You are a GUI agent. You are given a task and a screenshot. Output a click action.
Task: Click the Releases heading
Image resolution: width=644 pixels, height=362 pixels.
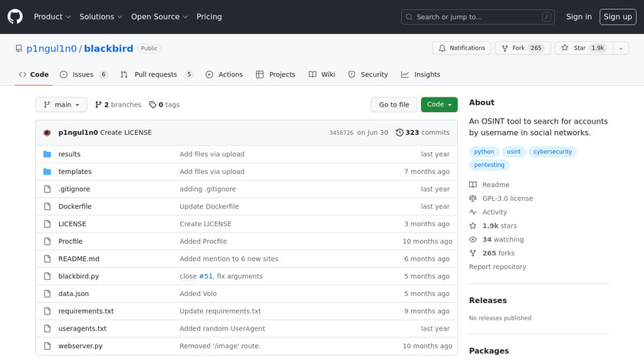click(488, 301)
